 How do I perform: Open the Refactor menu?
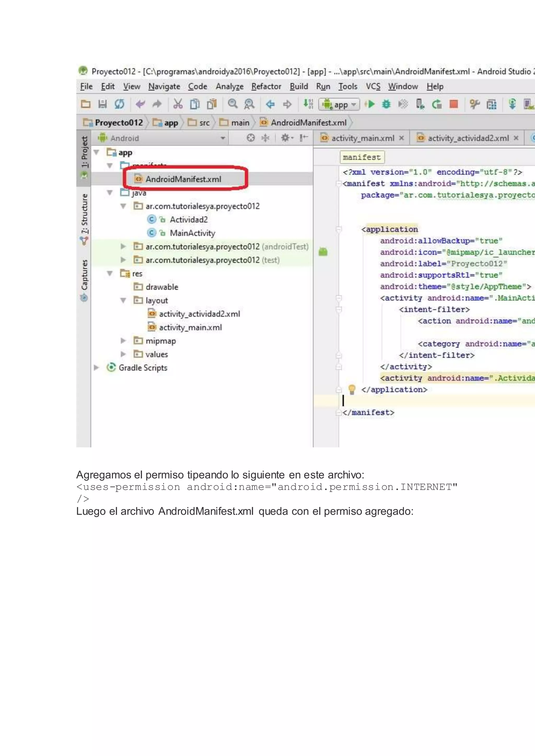point(266,87)
